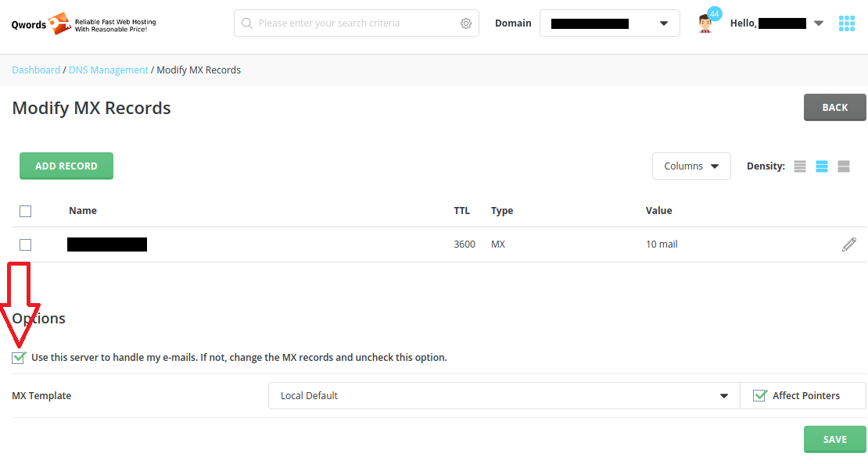Open search settings gear icon
Screen dimensions: 868x464
point(466,23)
